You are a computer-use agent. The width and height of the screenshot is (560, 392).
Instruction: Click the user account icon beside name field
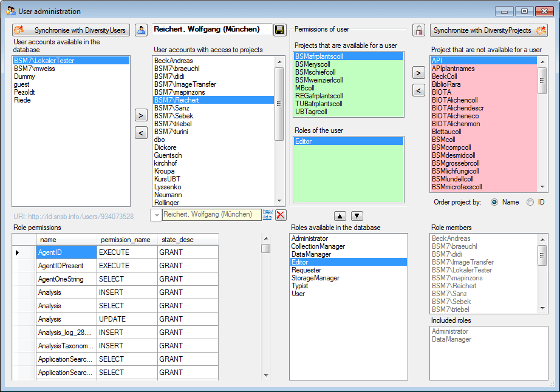coord(141,30)
